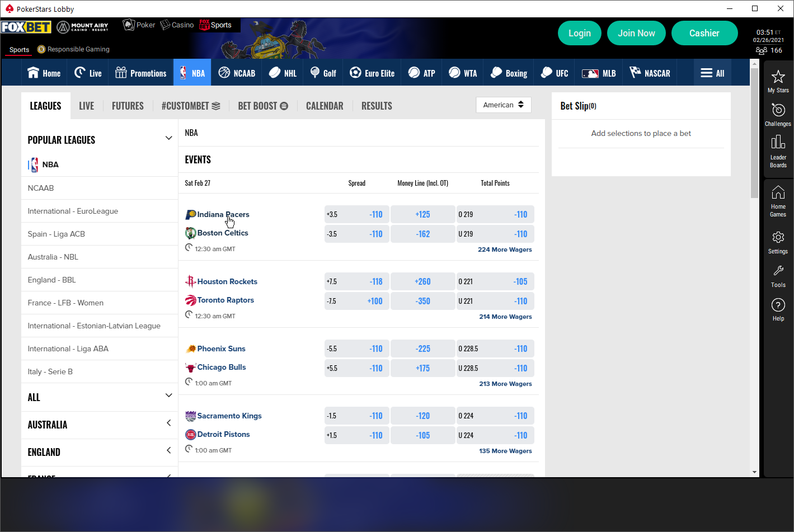
Task: Open the American odds format dropdown
Action: 503,105
